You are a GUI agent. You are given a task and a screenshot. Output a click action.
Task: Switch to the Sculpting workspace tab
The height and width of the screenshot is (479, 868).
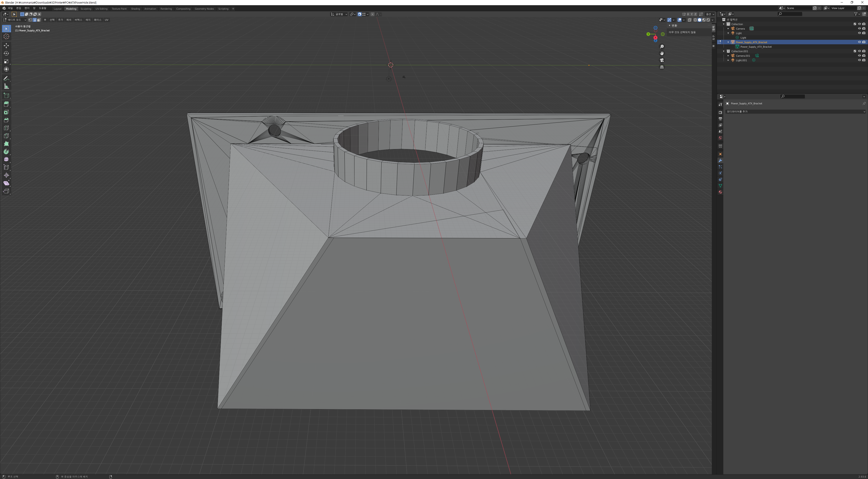coord(86,9)
